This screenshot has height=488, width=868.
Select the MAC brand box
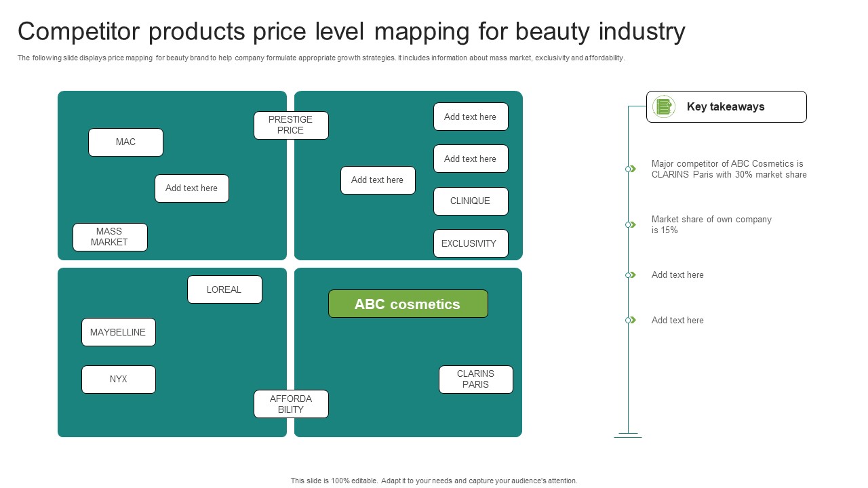[x=125, y=142]
